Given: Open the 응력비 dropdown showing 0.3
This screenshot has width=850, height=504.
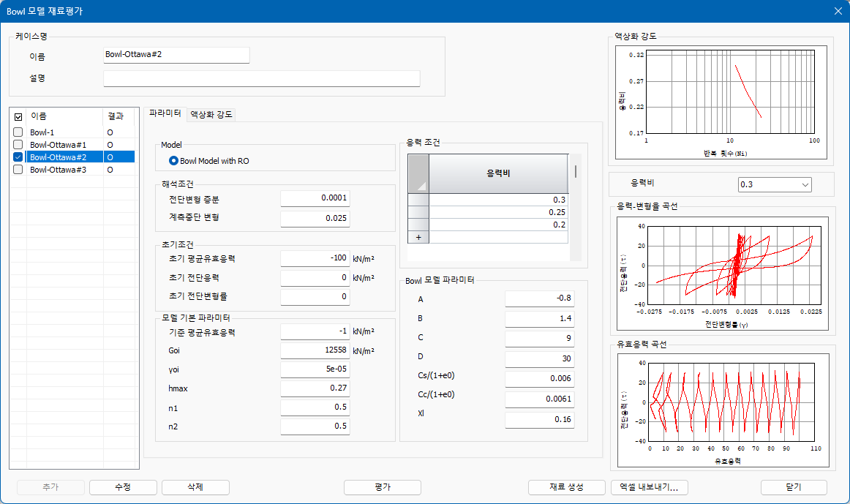Looking at the screenshot, I should (x=774, y=184).
